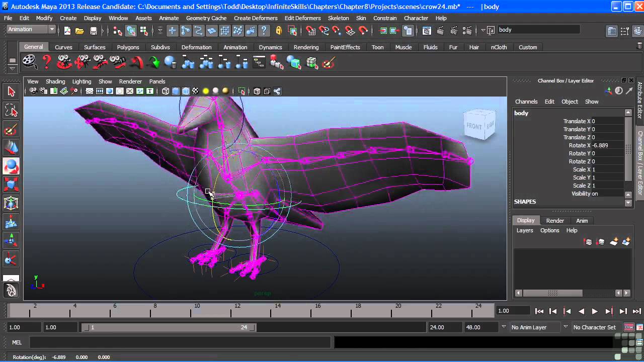644x362 pixels.
Task: Select the Soft Modification tool
Action: (x=11, y=222)
